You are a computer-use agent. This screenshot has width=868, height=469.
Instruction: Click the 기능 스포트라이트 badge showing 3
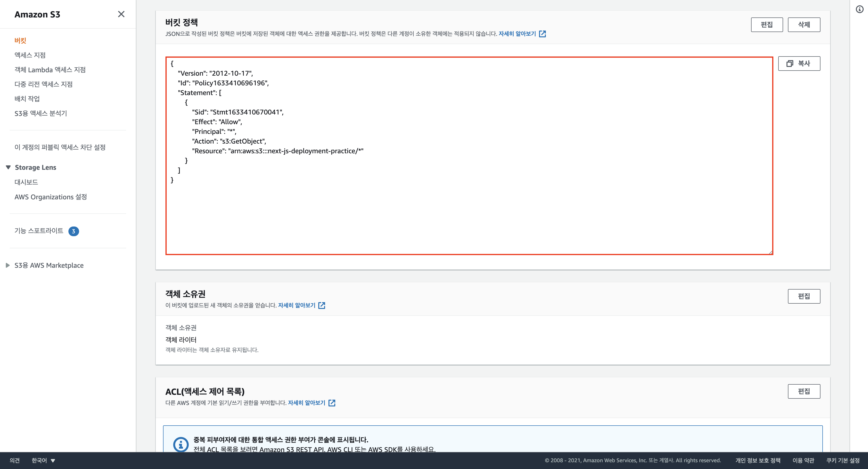[x=74, y=231]
